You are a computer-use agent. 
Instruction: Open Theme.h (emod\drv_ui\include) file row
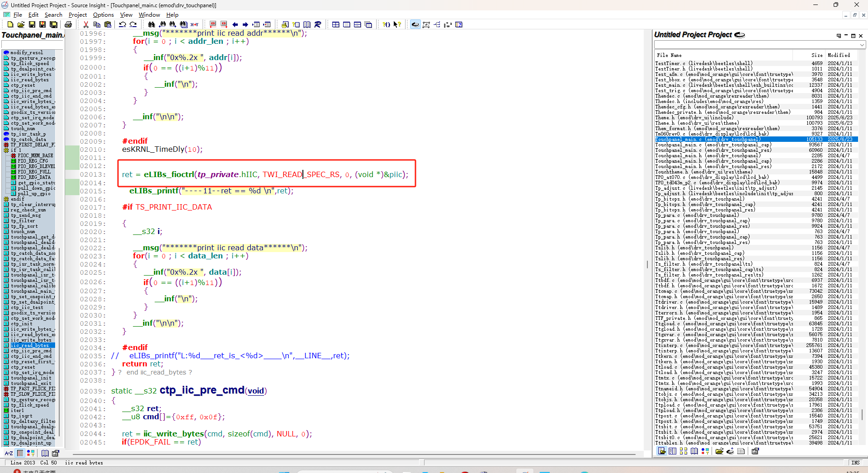(756, 117)
